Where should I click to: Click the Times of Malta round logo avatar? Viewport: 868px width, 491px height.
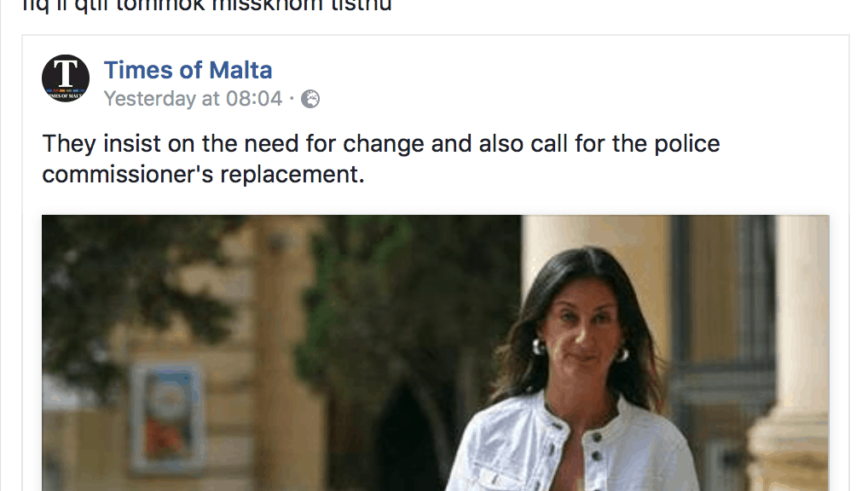coord(66,78)
